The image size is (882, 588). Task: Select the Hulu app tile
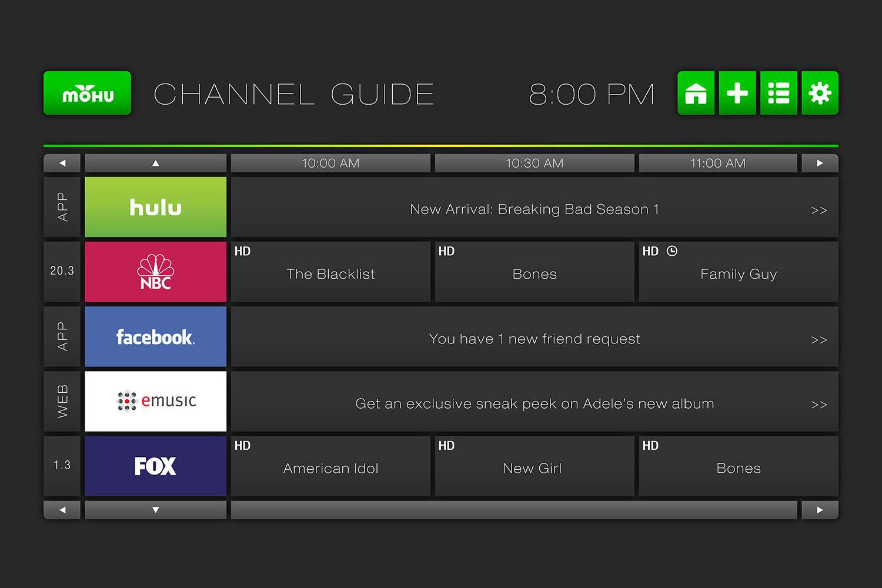tap(155, 207)
